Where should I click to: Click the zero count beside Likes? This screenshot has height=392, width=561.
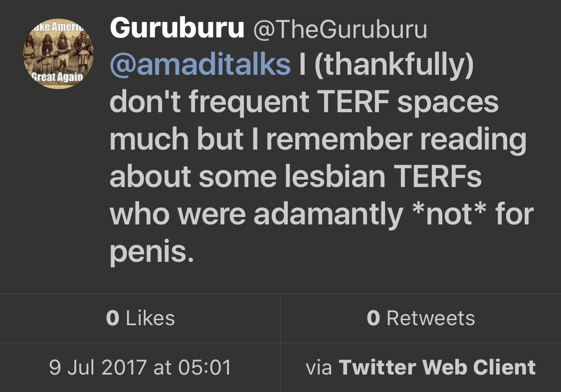pos(113,318)
